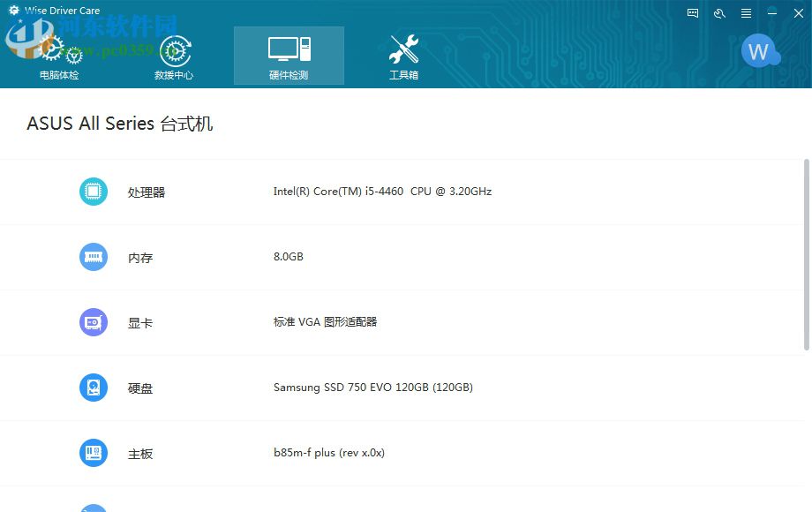Open the repair wrench icon in title bar

[718, 13]
